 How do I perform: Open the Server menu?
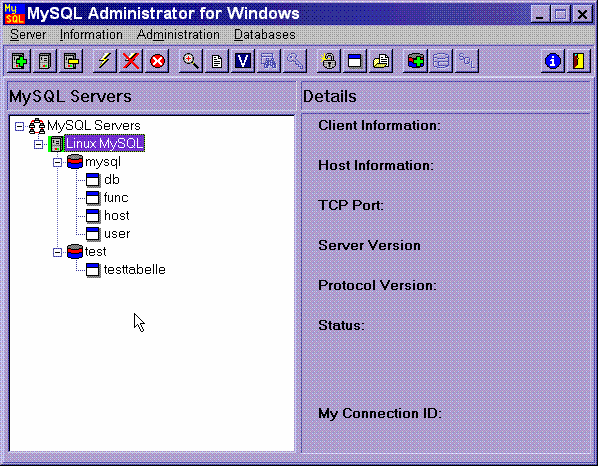pyautogui.click(x=28, y=35)
